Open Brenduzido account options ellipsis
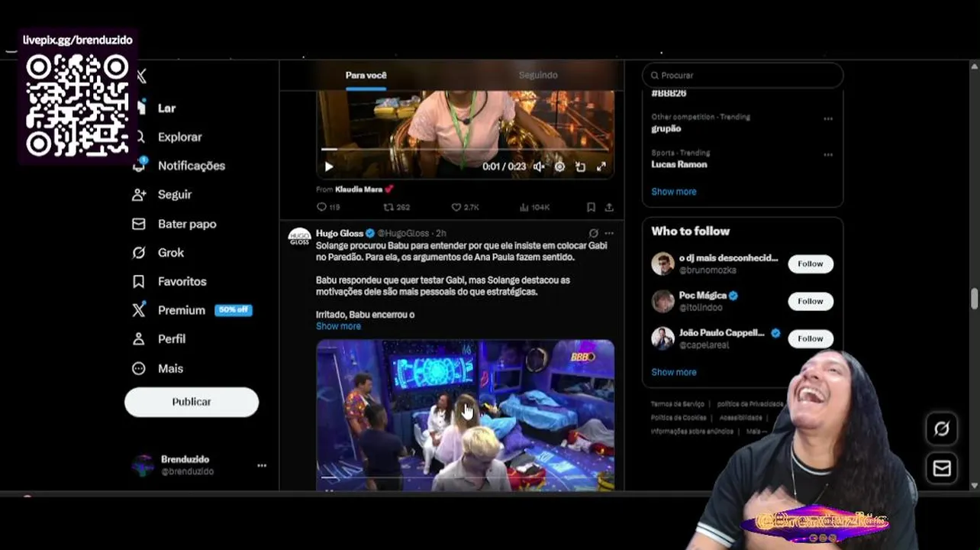This screenshot has height=550, width=980. coord(262,465)
